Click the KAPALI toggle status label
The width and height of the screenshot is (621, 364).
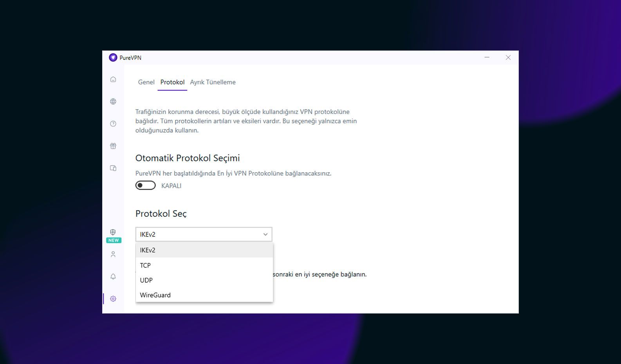tap(171, 186)
